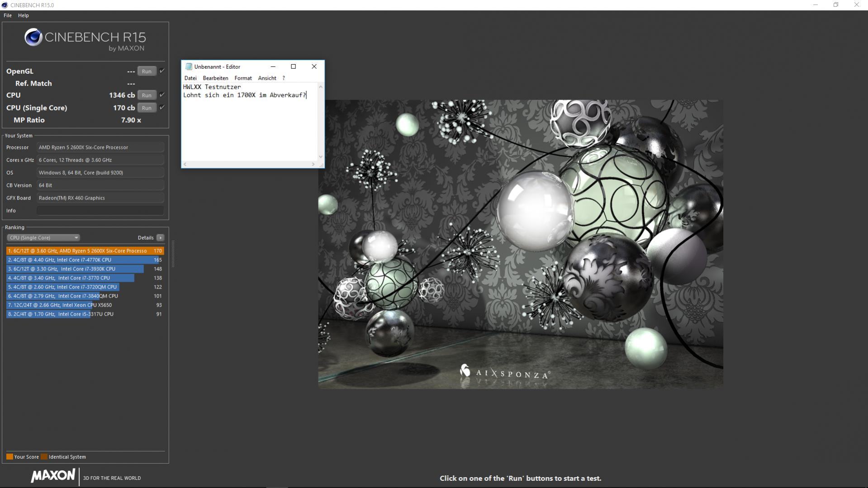Open the Ansicht menu in Editor

click(x=267, y=78)
